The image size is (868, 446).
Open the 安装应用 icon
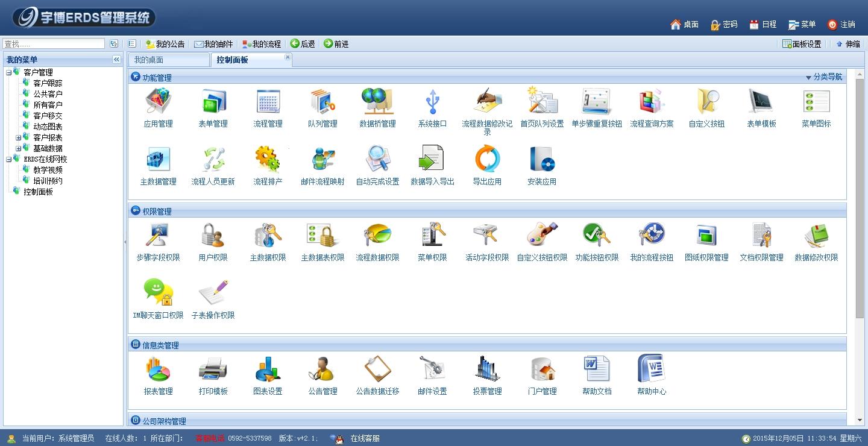coord(541,160)
